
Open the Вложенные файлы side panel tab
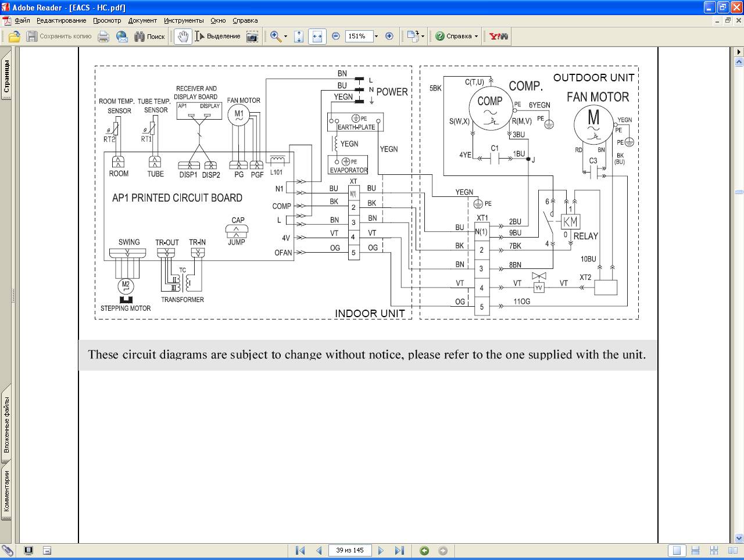6,425
